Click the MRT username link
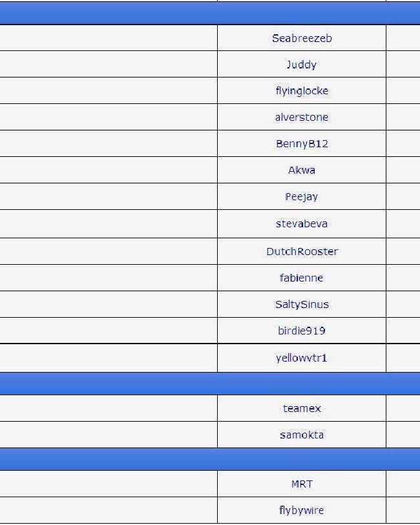This screenshot has width=420, height=525. (x=302, y=484)
